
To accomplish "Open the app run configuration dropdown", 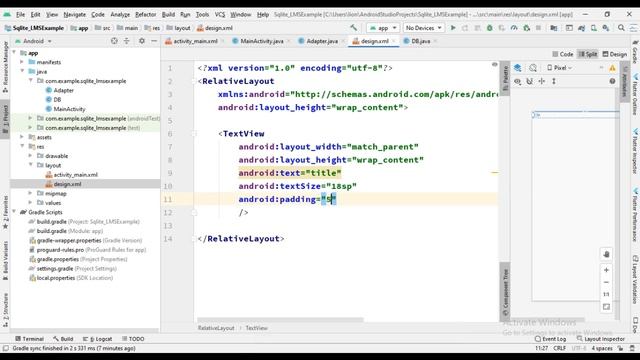I will point(383,28).
